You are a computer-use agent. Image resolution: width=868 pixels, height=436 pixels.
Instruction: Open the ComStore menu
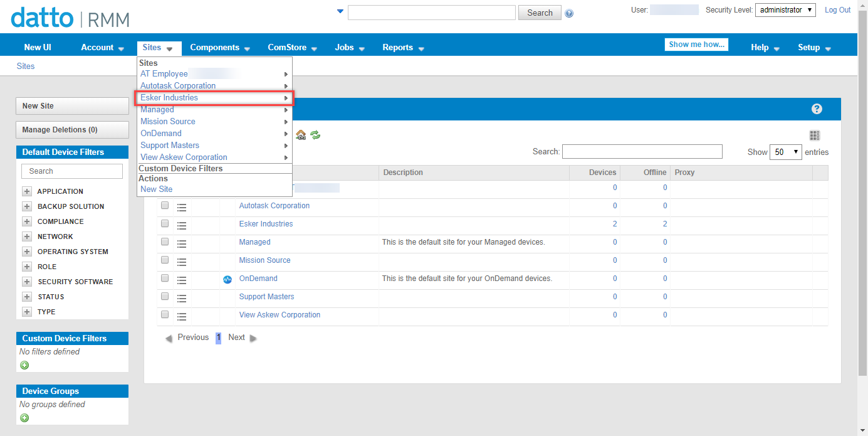292,48
